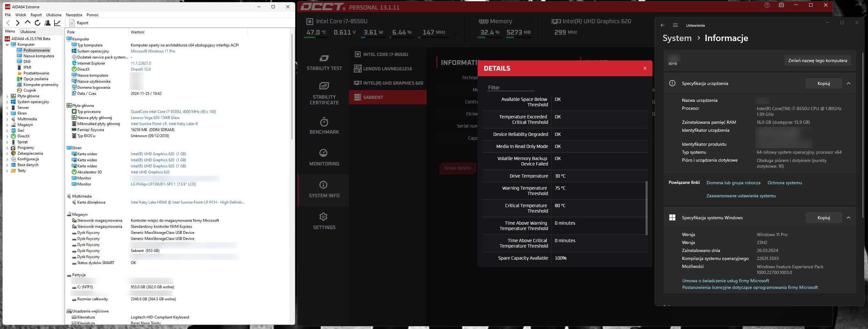The width and height of the screenshot is (868, 329).
Task: Open Microsoft Windows 11 Pro link
Action: tap(153, 51)
